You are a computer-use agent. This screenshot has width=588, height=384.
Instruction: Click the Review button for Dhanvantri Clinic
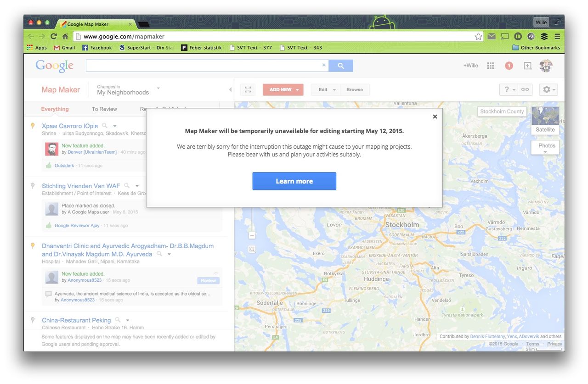point(208,280)
